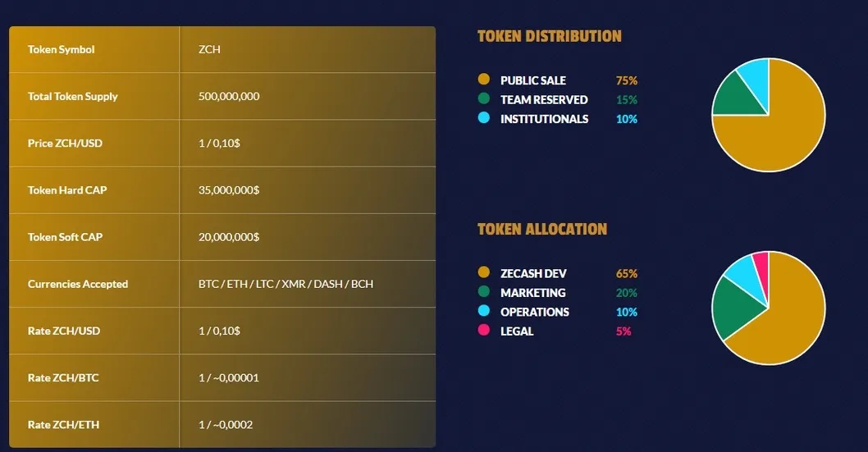The height and width of the screenshot is (452, 868).
Task: Select the 35,000,000$ hard cap value
Action: [x=229, y=190]
